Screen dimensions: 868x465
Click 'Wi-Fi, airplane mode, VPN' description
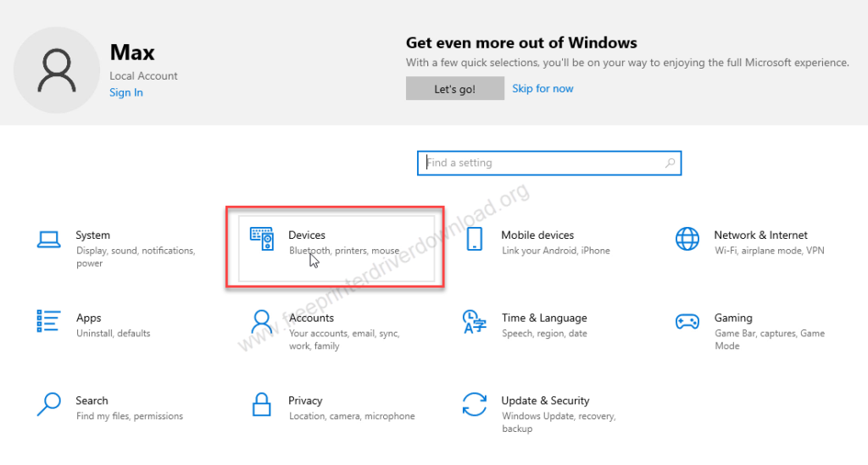(770, 251)
